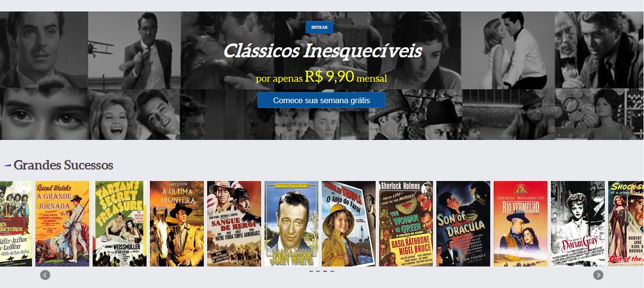Image resolution: width=644 pixels, height=288 pixels.
Task: Open A Grande Jornada movie poster
Action: click(x=62, y=224)
